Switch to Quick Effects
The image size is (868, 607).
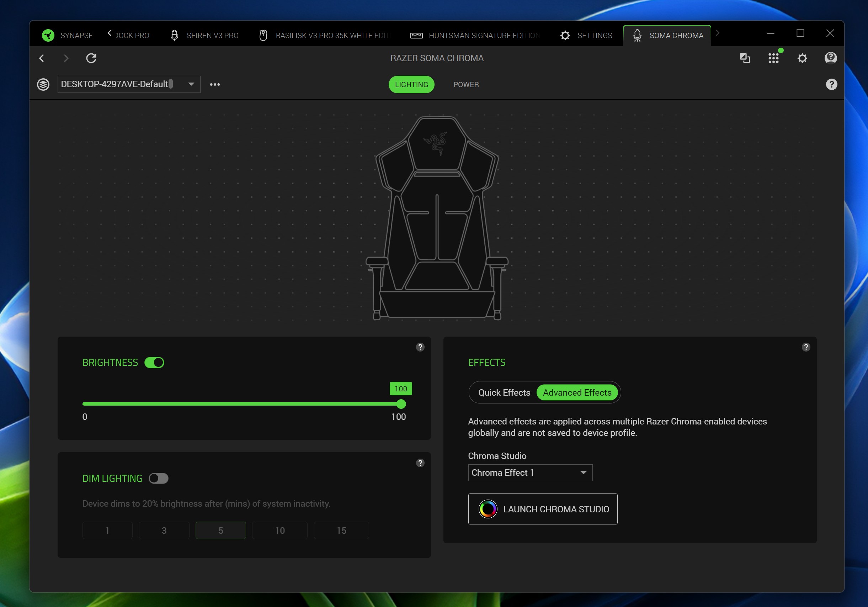[x=504, y=392]
